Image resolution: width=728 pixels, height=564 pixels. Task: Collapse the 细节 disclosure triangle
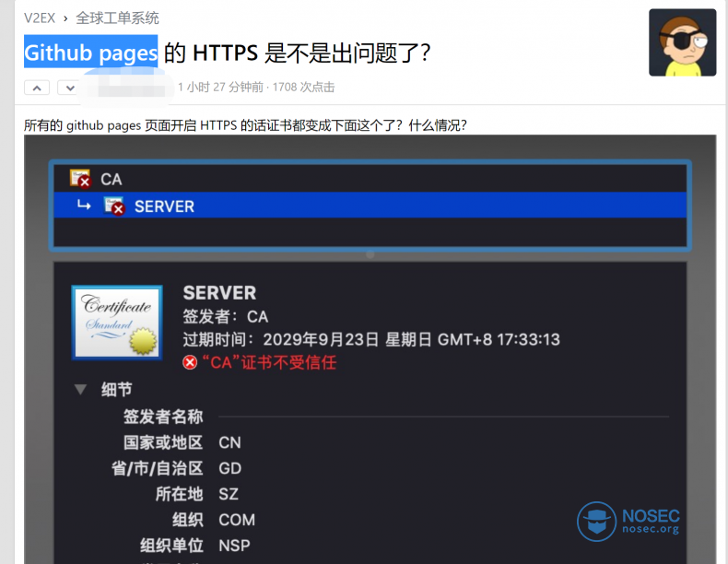point(80,389)
